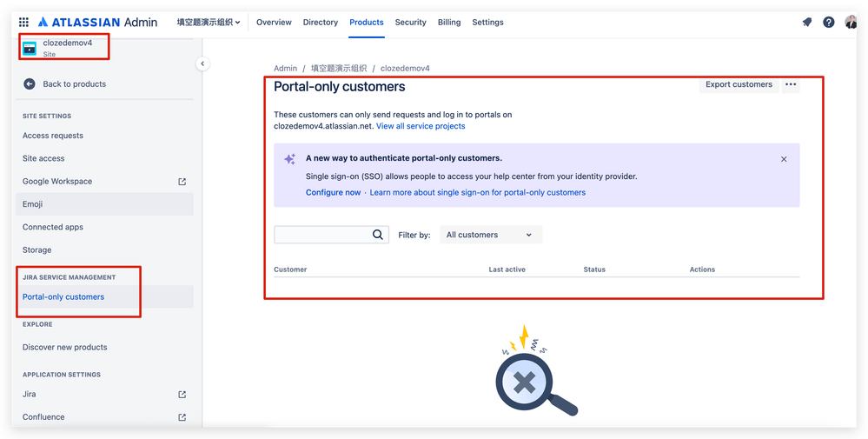Open the organization switcher dropdown

209,22
